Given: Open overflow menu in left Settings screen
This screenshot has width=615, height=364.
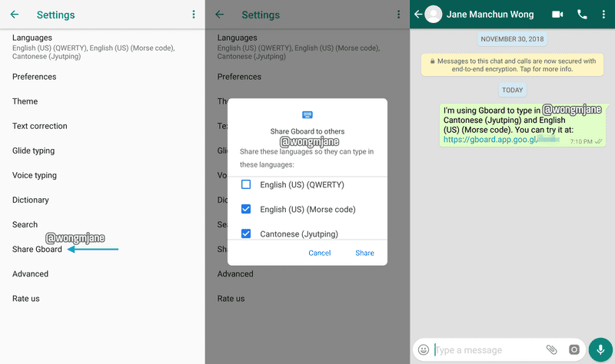Looking at the screenshot, I should coord(194,15).
